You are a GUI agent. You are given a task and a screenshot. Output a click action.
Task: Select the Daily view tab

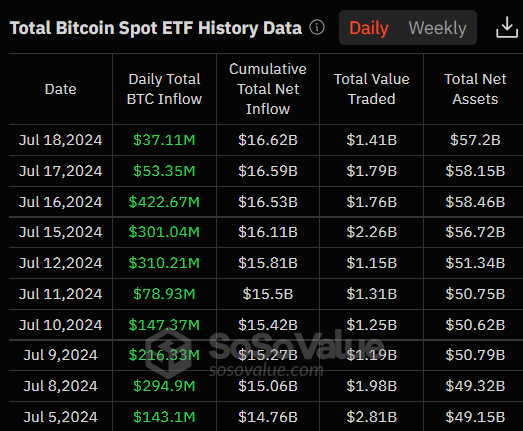pos(369,28)
